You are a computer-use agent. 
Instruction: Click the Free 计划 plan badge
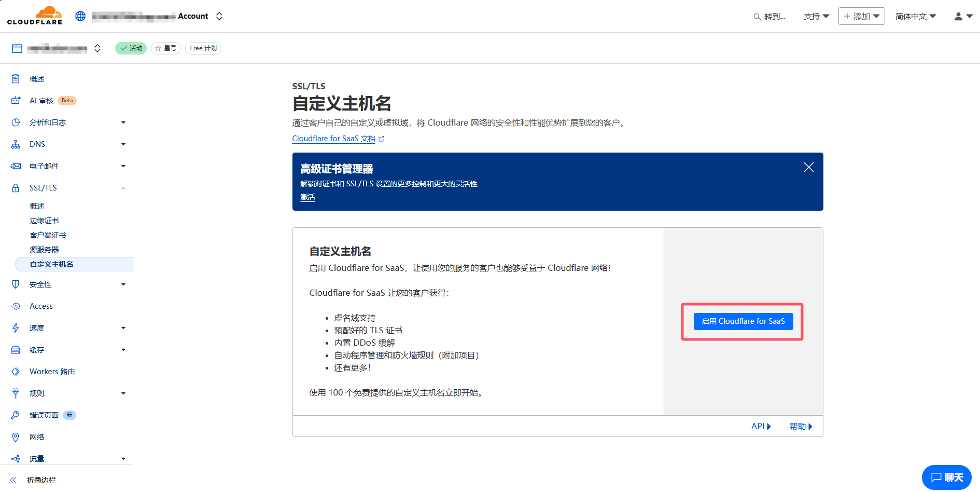[203, 48]
